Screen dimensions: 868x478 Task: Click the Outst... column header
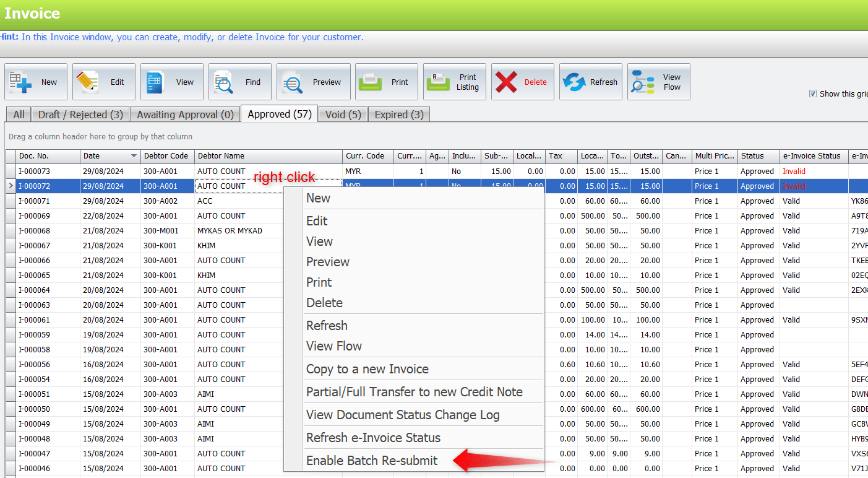(646, 156)
